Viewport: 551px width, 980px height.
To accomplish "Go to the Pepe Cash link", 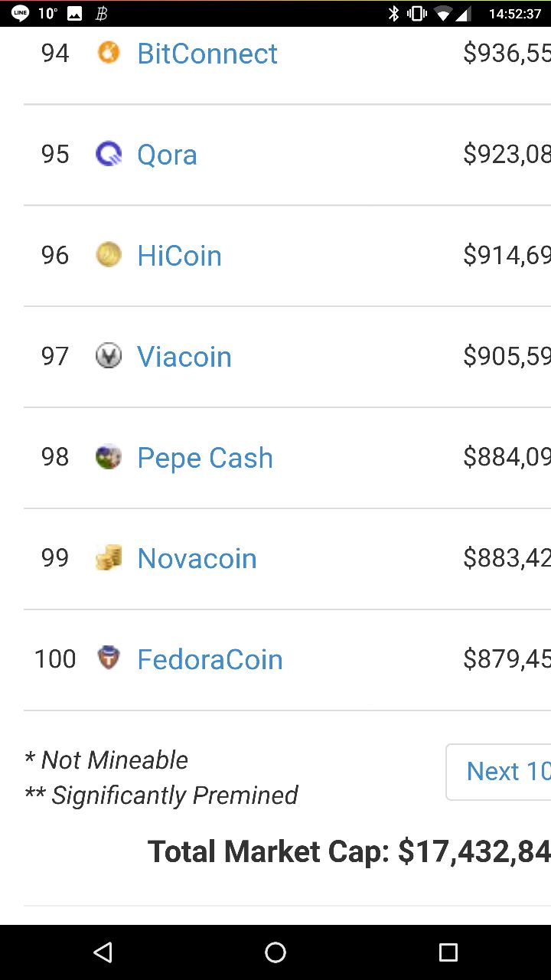I will 204,458.
